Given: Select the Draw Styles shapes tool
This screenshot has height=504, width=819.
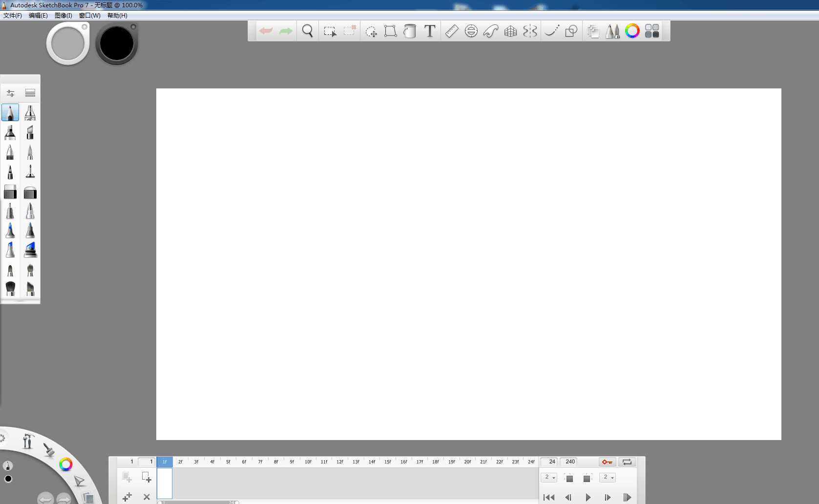Looking at the screenshot, I should 571,31.
